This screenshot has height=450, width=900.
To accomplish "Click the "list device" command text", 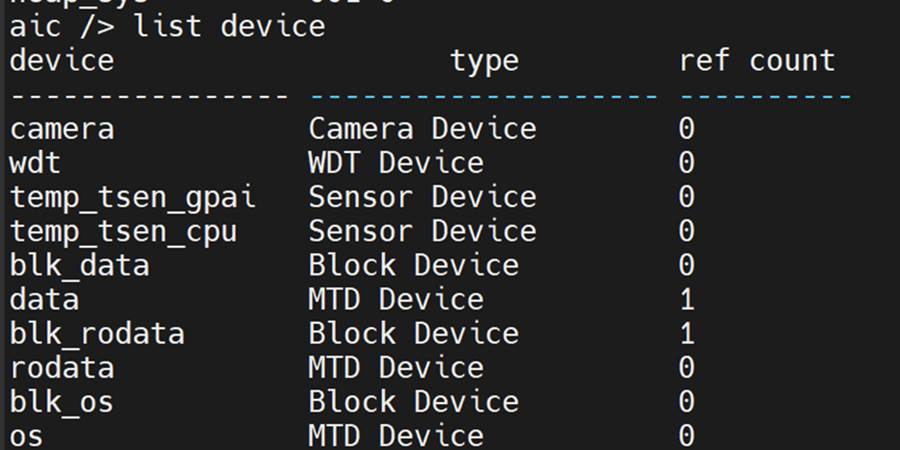I will pos(229,26).
